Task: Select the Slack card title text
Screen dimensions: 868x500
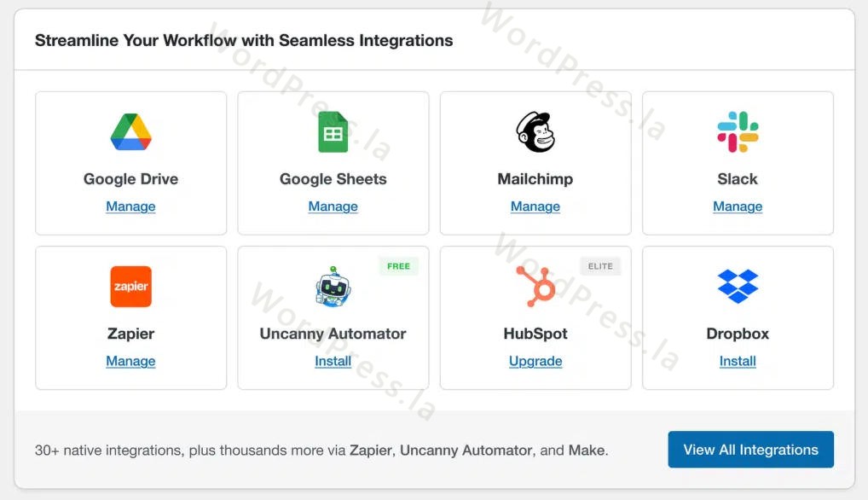Action: tap(738, 179)
